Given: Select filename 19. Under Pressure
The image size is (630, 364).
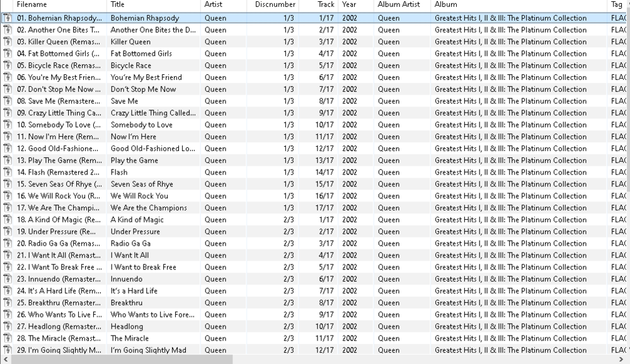Looking at the screenshot, I should pyautogui.click(x=56, y=231).
